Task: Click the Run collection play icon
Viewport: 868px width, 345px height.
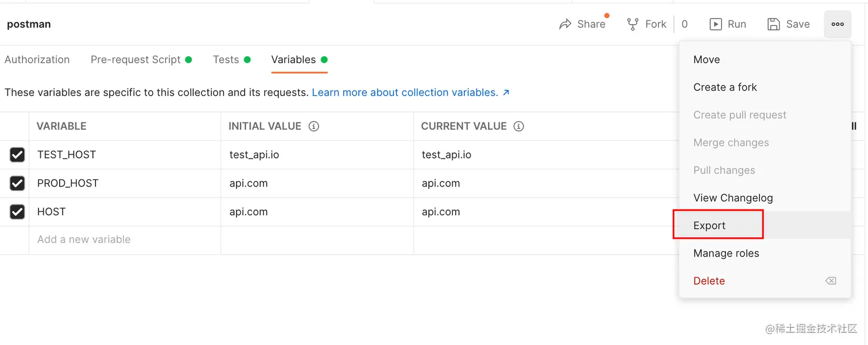Action: click(x=715, y=24)
